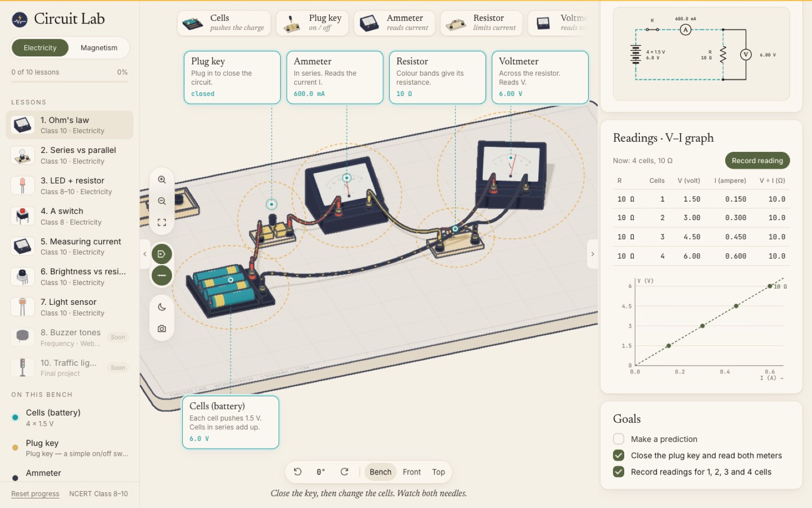Open the Light sensor lesson
Image resolution: width=812 pixels, height=508 pixels.
70,307
